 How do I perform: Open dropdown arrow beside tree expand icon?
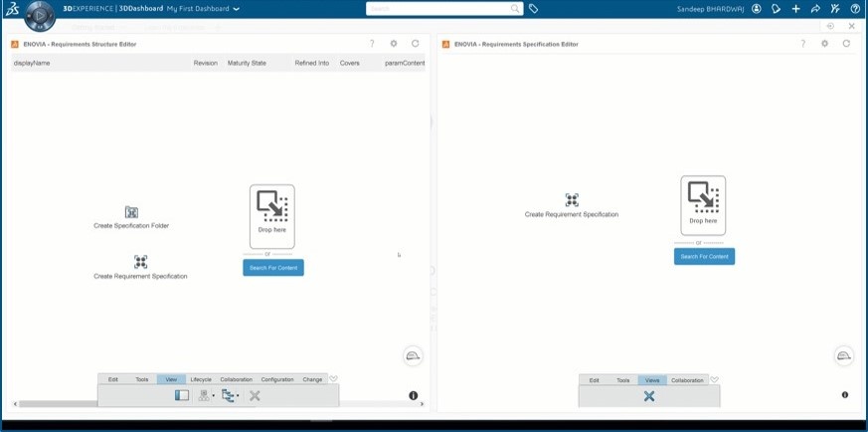[x=238, y=396]
